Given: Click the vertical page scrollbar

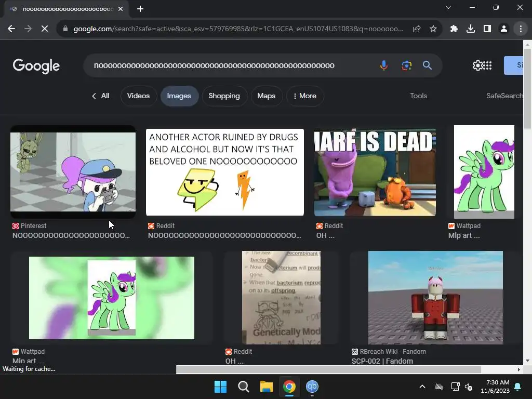Looking at the screenshot, I should pyautogui.click(x=527, y=89).
